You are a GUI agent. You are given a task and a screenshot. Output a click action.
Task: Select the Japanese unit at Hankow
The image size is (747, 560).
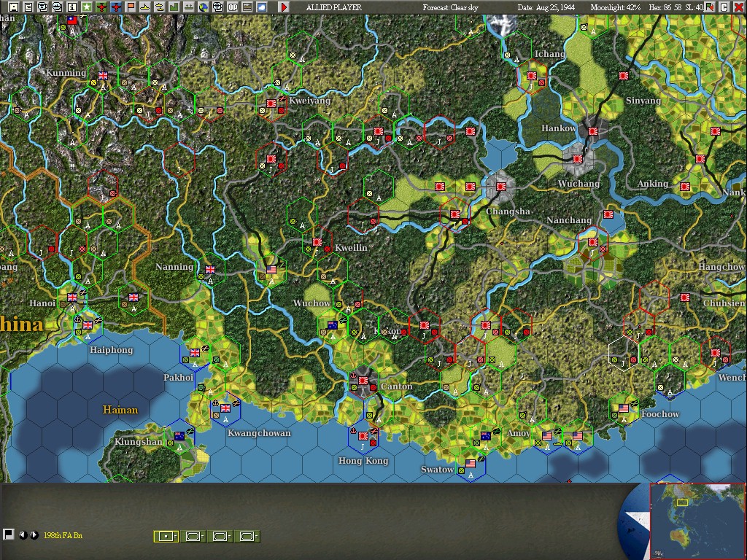(x=593, y=131)
